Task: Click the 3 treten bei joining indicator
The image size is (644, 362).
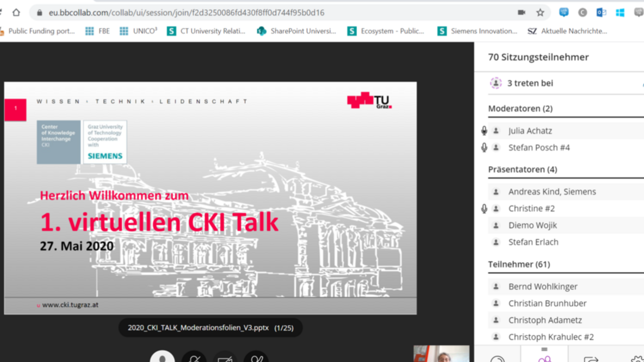Action: (530, 83)
